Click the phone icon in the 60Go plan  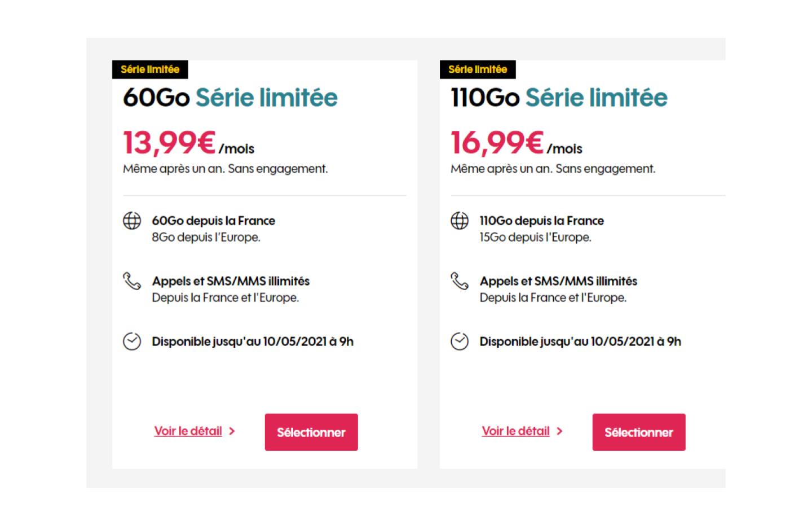(x=132, y=281)
